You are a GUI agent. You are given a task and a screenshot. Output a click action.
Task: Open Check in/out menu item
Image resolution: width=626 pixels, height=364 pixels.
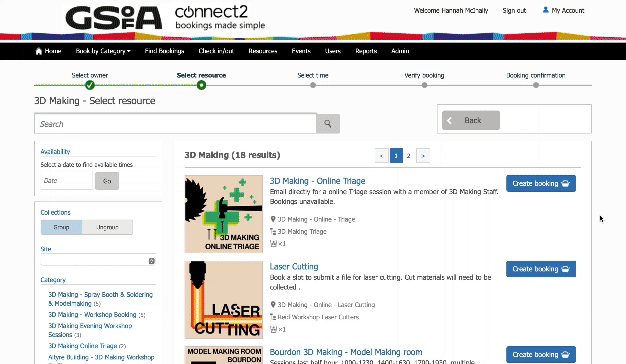(216, 51)
